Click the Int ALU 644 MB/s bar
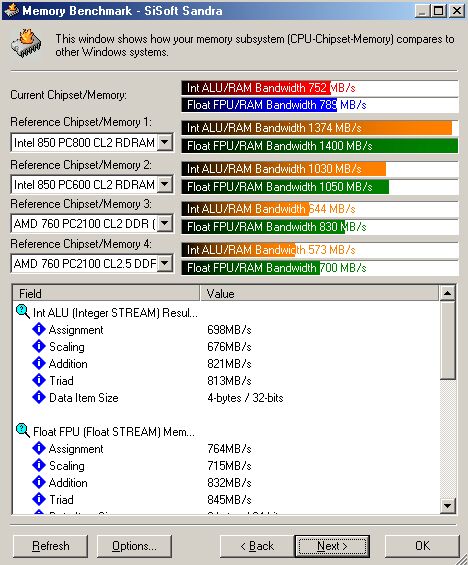 tap(245, 209)
